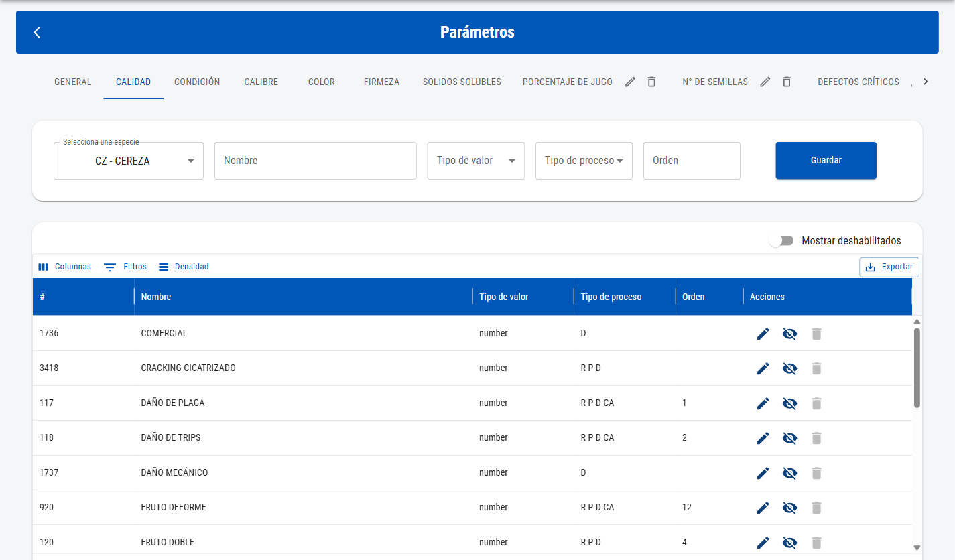
Task: Switch to the CONDICIÓN tab
Action: (x=197, y=82)
